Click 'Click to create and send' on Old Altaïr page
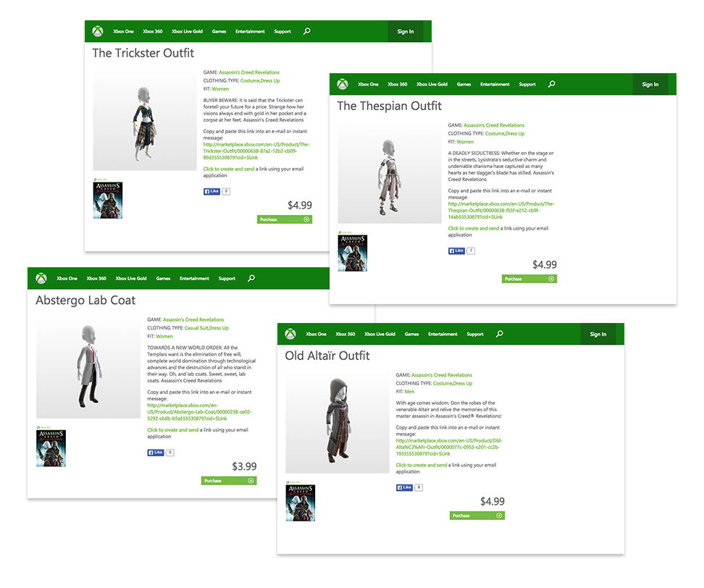This screenshot has width=704, height=588. pyautogui.click(x=421, y=465)
